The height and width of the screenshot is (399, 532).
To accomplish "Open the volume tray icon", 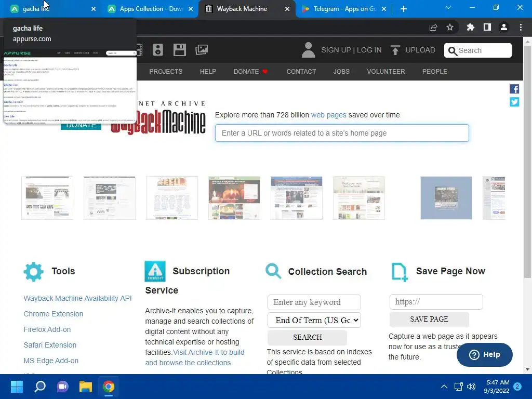I will (471, 387).
